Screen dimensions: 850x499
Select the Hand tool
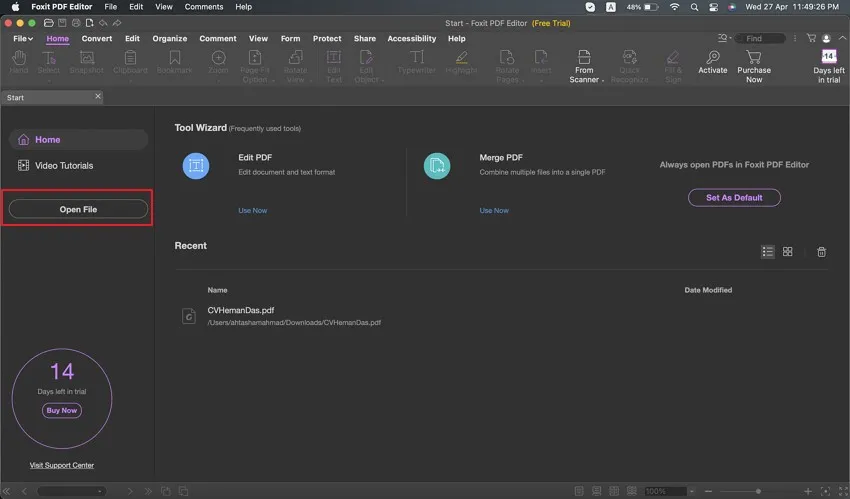point(18,62)
